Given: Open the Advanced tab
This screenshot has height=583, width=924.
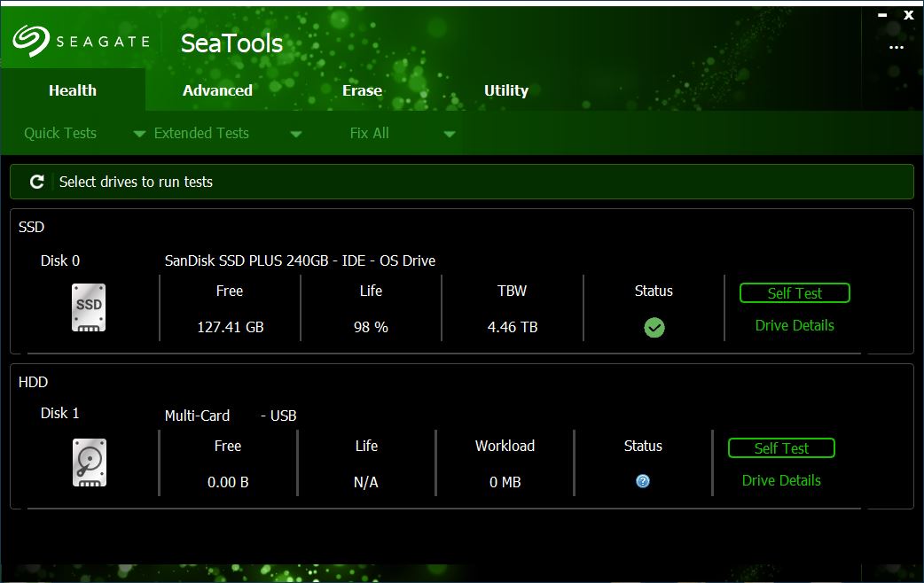Looking at the screenshot, I should pos(217,90).
